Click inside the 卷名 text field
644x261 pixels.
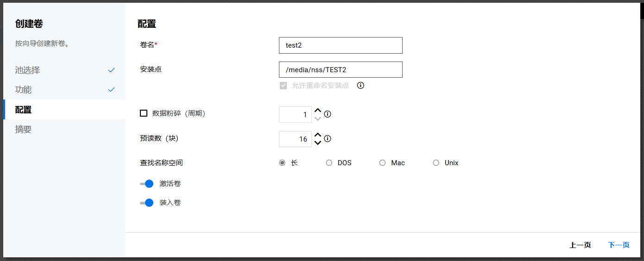pyautogui.click(x=341, y=45)
